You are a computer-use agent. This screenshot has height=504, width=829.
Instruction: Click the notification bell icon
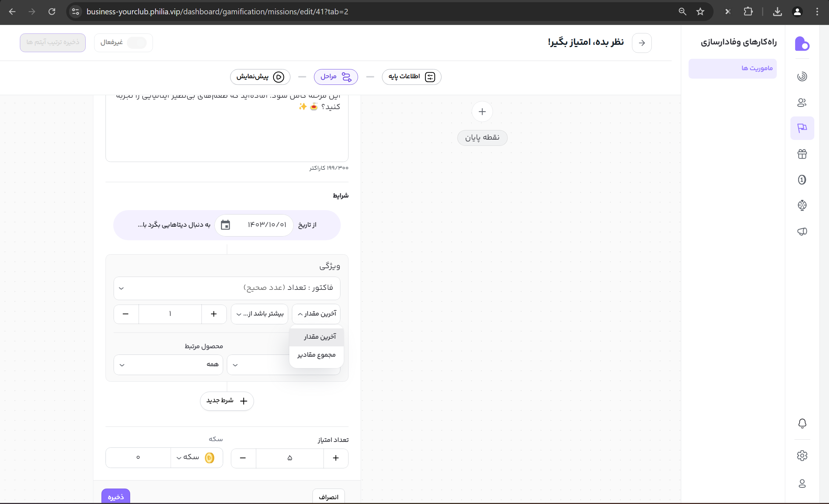[x=802, y=423]
